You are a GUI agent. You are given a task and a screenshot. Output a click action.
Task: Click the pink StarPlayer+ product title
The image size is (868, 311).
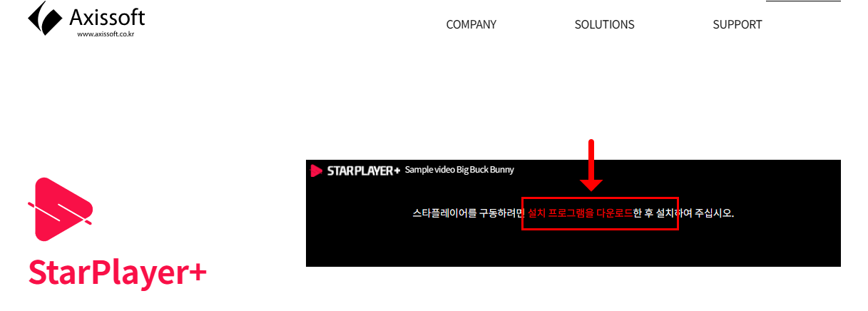(118, 274)
